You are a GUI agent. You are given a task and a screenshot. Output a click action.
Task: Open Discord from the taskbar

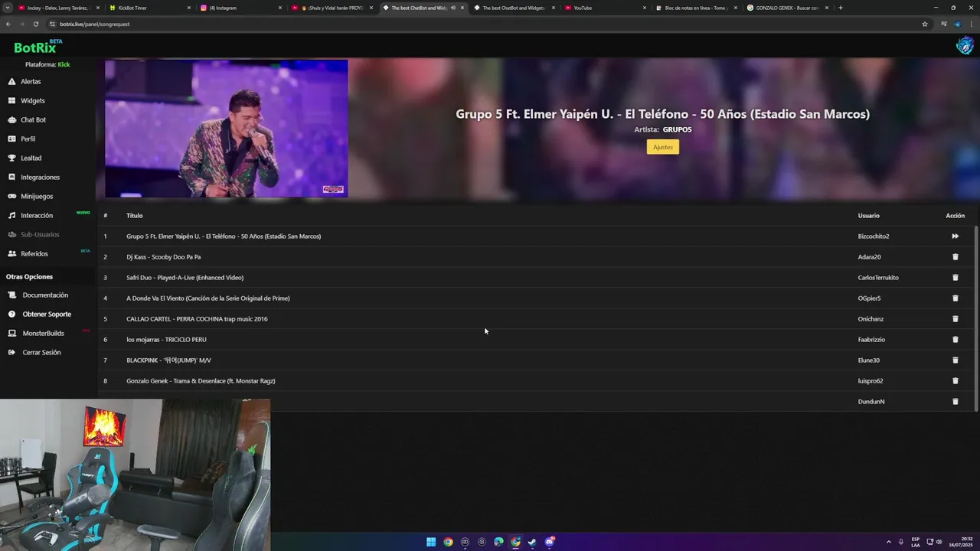(549, 542)
